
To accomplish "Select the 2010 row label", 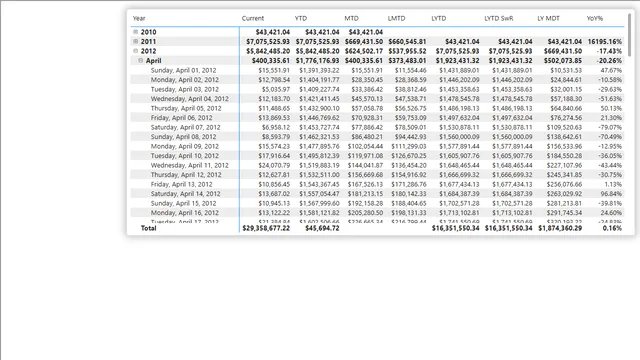I will pos(149,32).
